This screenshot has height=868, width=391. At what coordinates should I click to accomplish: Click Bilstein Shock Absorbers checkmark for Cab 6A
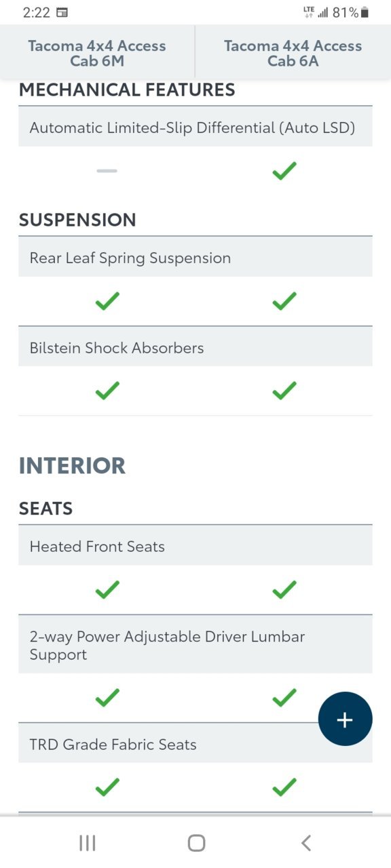click(x=284, y=390)
